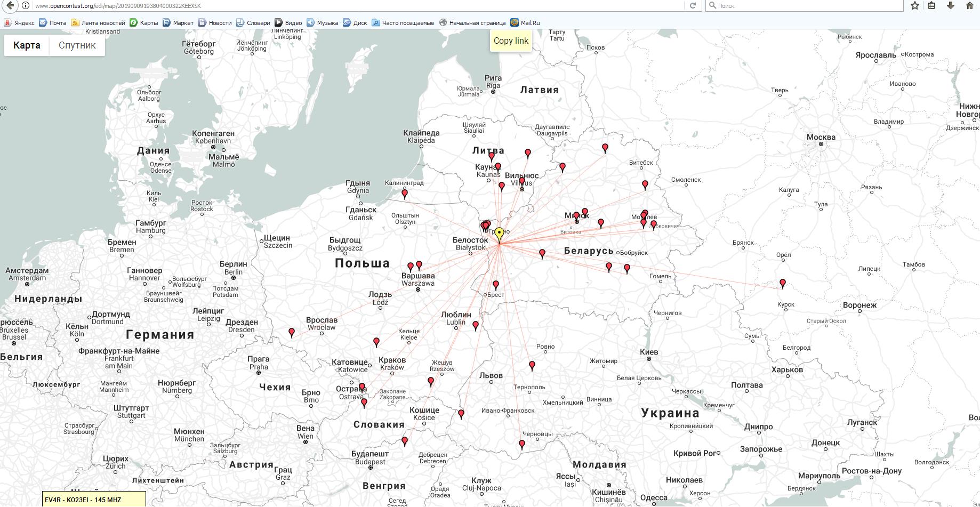This screenshot has height=507, width=980.
Task: Select the red marker west of Кельце
Action: coord(376,341)
